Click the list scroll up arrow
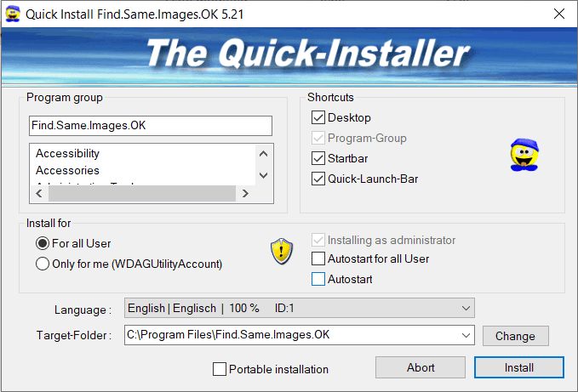The height and width of the screenshot is (392, 578). point(263,154)
